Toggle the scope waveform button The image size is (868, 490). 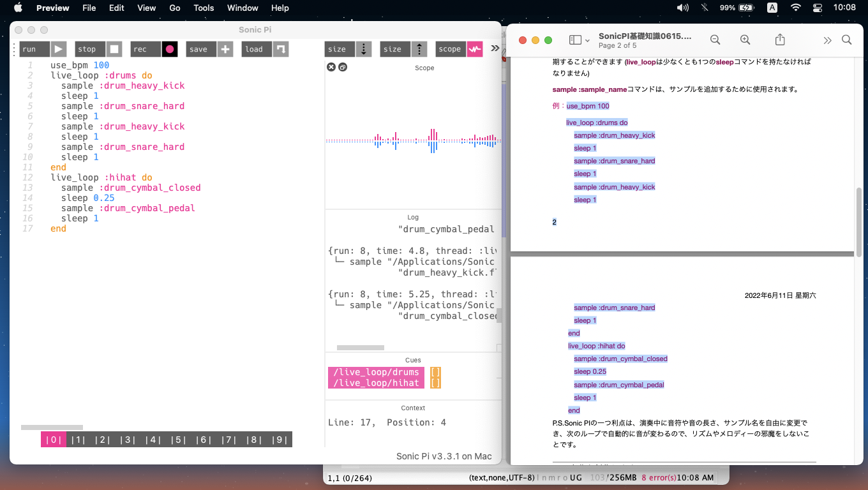(474, 49)
